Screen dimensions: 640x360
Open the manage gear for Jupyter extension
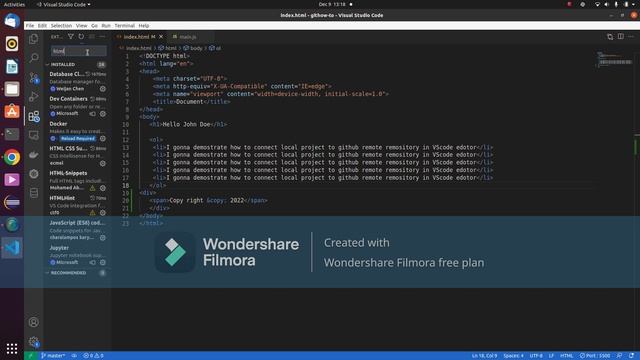coord(103,262)
